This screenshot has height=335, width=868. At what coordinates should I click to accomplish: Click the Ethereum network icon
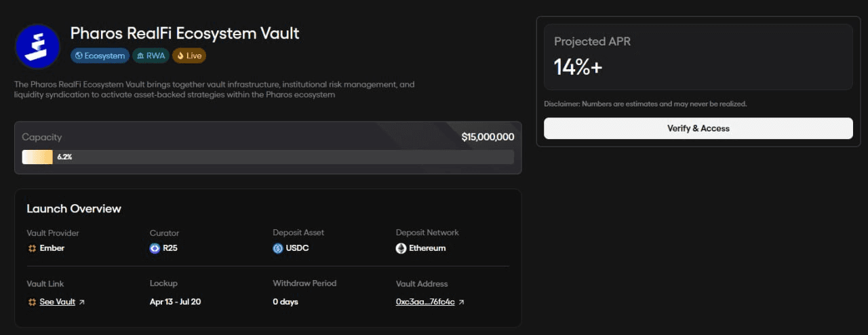pyautogui.click(x=401, y=248)
